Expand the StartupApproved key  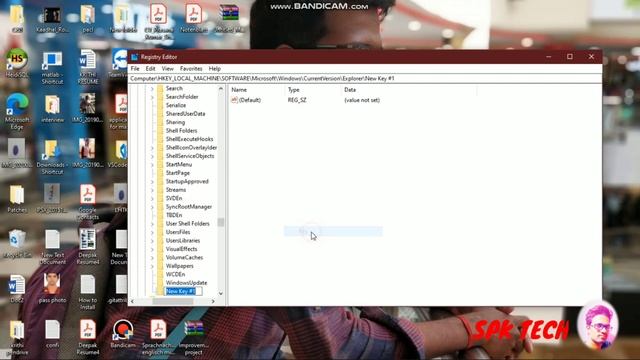click(x=152, y=182)
